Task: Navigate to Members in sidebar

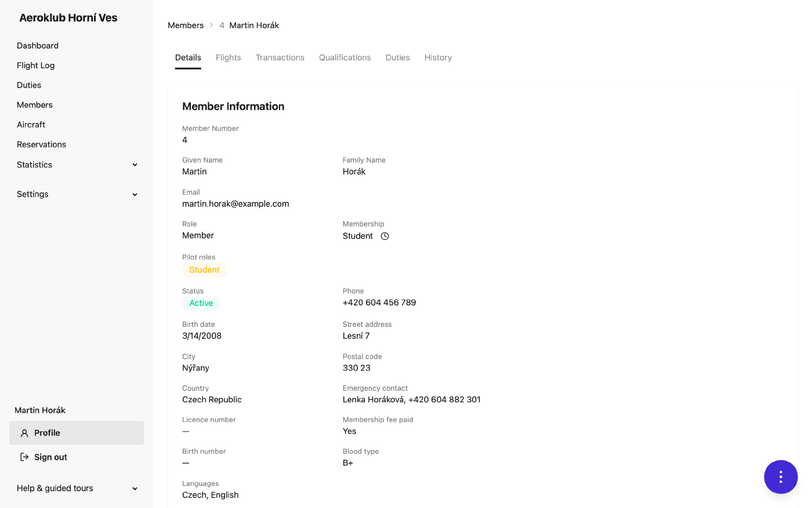Action: (x=35, y=105)
